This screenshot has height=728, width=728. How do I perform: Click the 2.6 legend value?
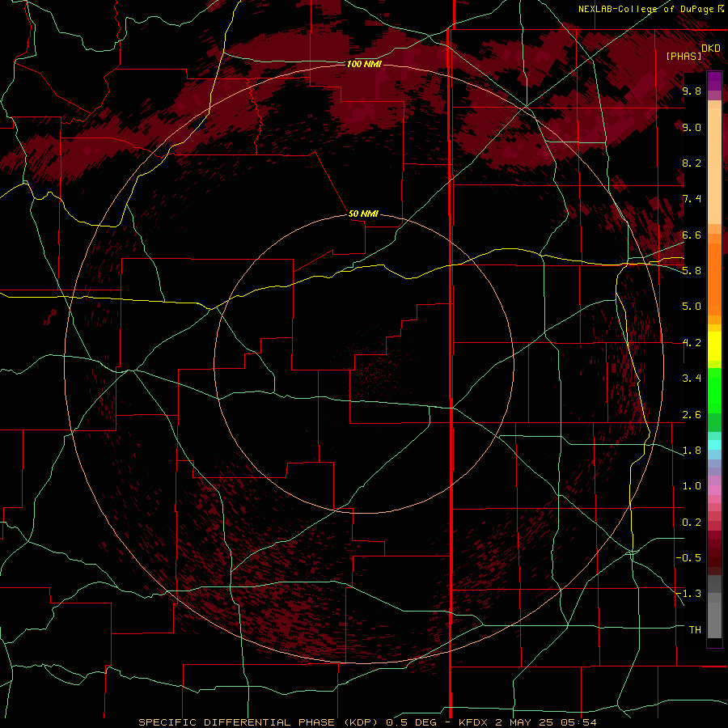tap(692, 415)
